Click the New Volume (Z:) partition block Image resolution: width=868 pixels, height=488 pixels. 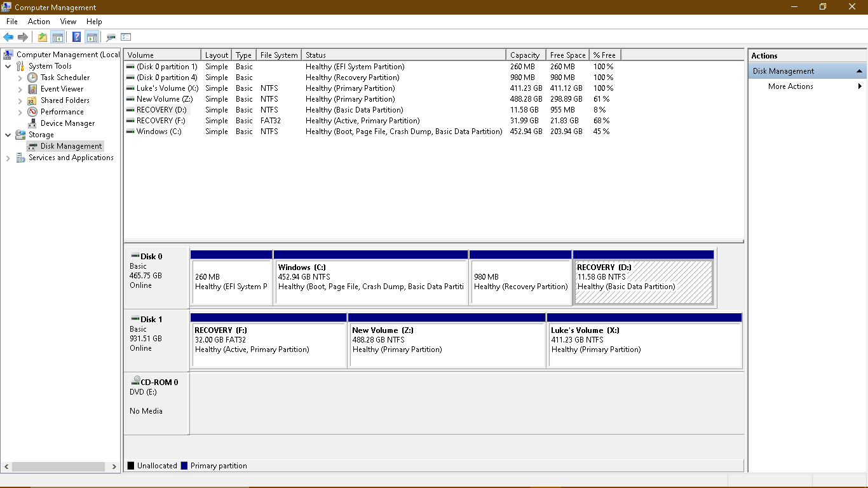click(447, 340)
